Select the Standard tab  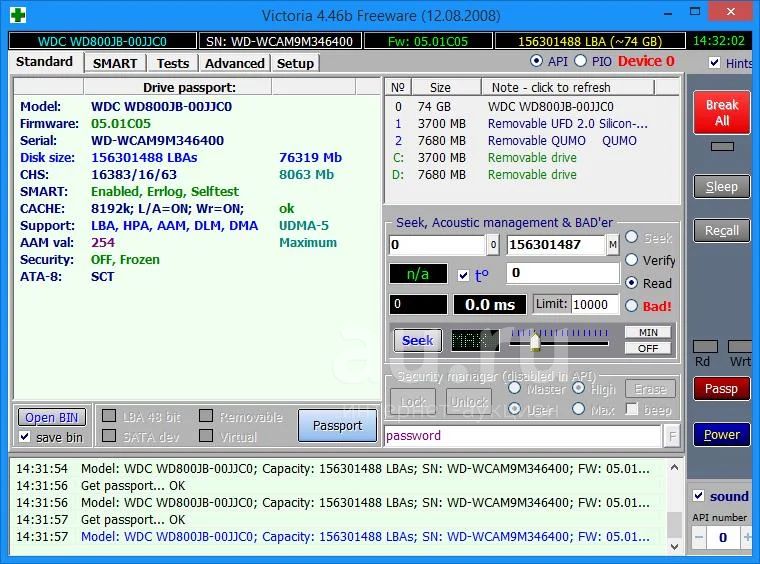(45, 62)
